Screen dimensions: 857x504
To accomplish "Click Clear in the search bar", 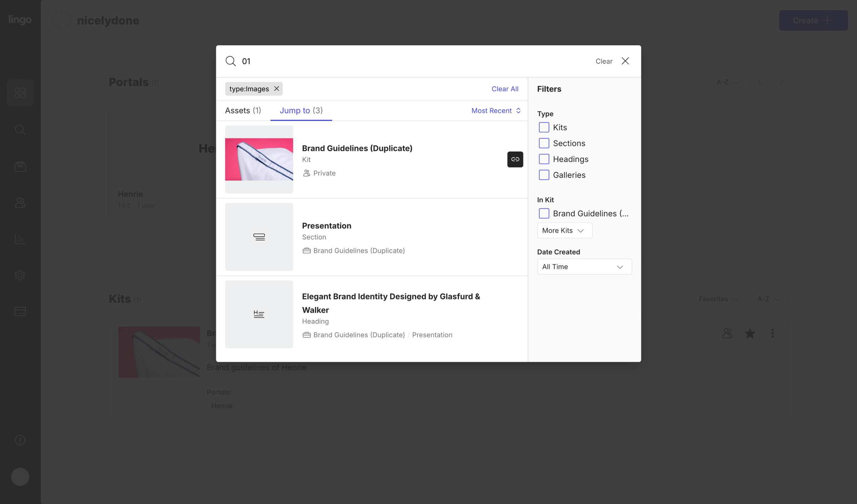I will coord(604,61).
